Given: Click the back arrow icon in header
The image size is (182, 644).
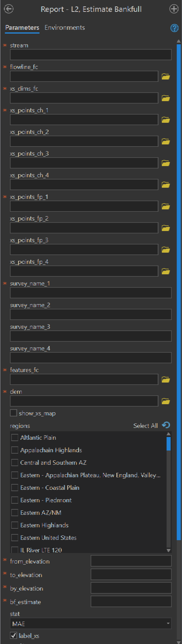Looking at the screenshot, I should coord(9,9).
